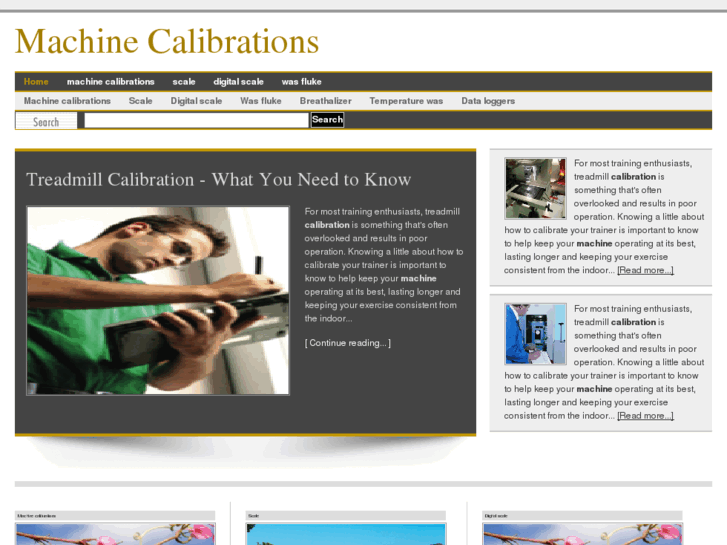Click the Machine Calibrations site title

[x=167, y=42]
